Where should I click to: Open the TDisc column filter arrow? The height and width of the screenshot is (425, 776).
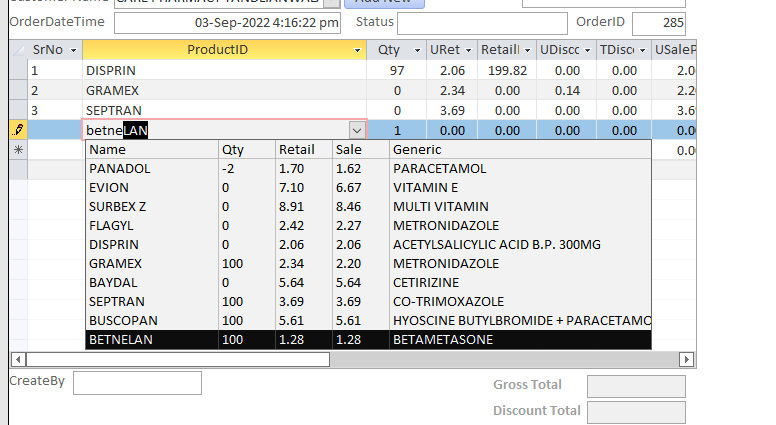[642, 50]
